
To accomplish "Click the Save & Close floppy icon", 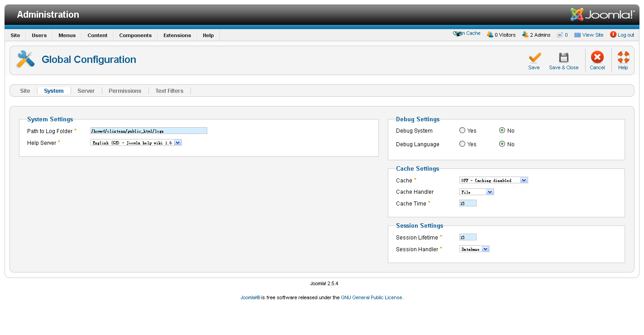I will tap(563, 57).
